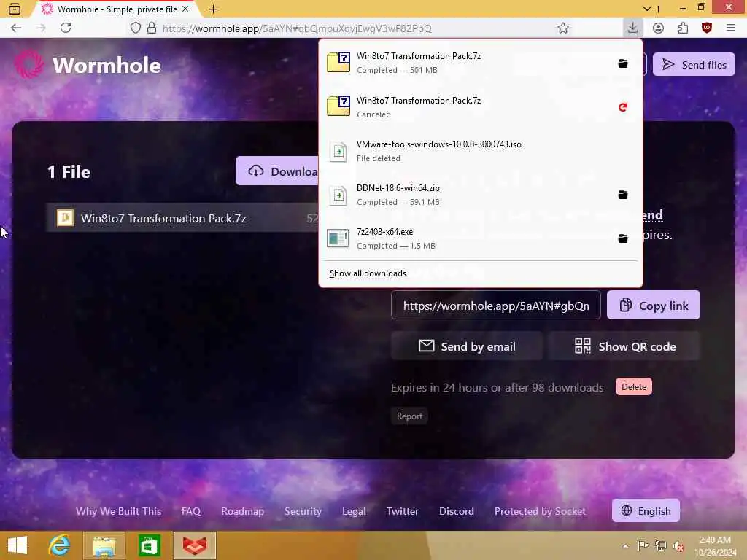Show DDNet-18.6-win64.zip in folder
Image resolution: width=747 pixels, height=560 pixels.
coord(623,194)
